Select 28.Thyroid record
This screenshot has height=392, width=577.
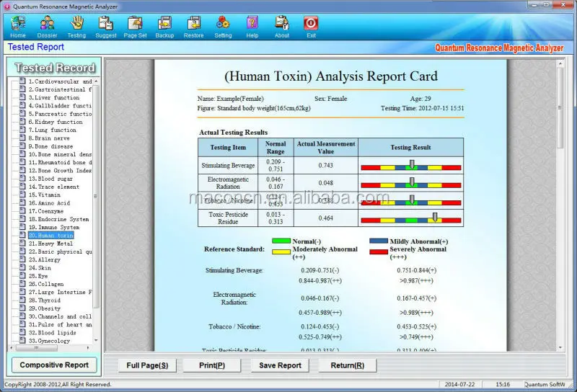click(45, 300)
